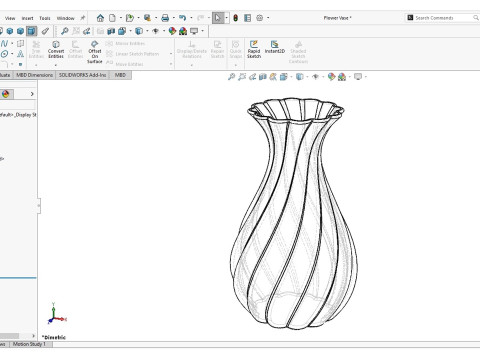Click Zoom to Fit in the heads-up view toolbar
Image resolution: width=480 pixels, height=360 pixels.
tap(231, 77)
